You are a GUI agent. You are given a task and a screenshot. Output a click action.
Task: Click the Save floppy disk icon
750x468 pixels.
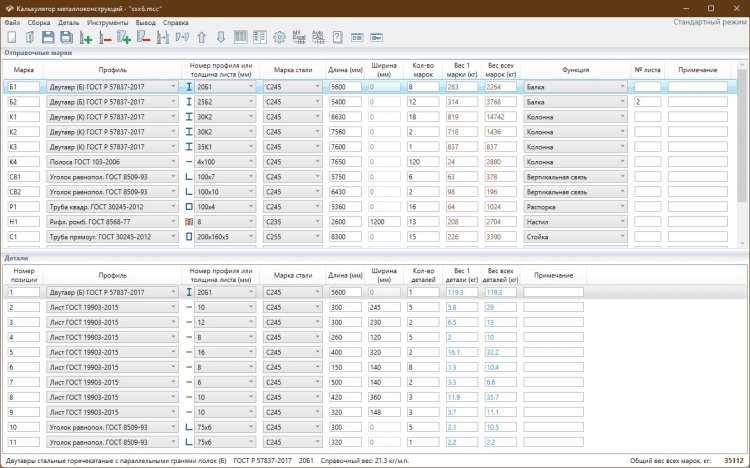tap(48, 37)
